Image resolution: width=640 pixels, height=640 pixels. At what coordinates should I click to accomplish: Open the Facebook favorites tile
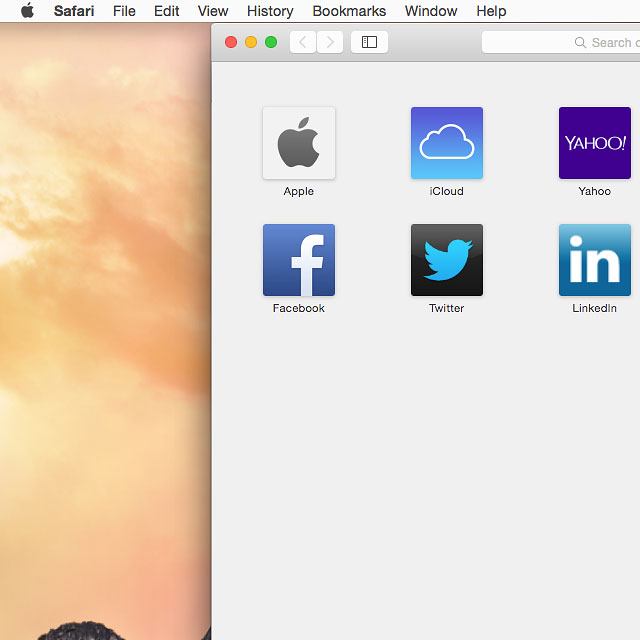[x=299, y=260]
